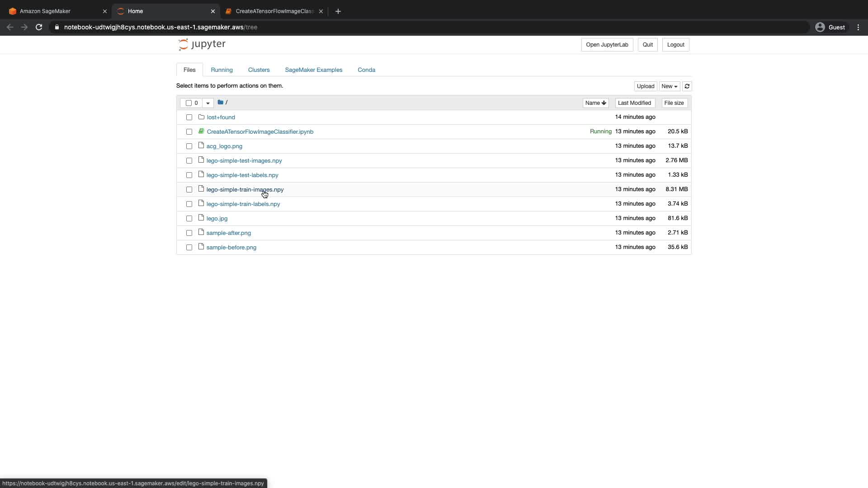The width and height of the screenshot is (868, 488).
Task: Click the green running notebook icon
Action: tap(201, 131)
